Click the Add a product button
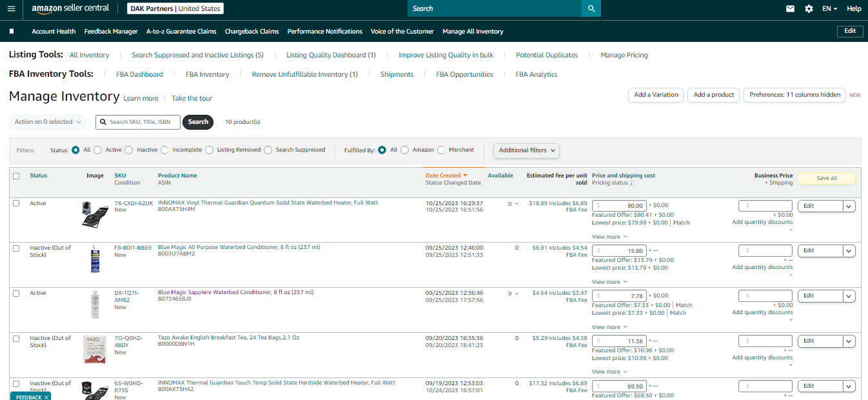The image size is (868, 400). point(714,95)
